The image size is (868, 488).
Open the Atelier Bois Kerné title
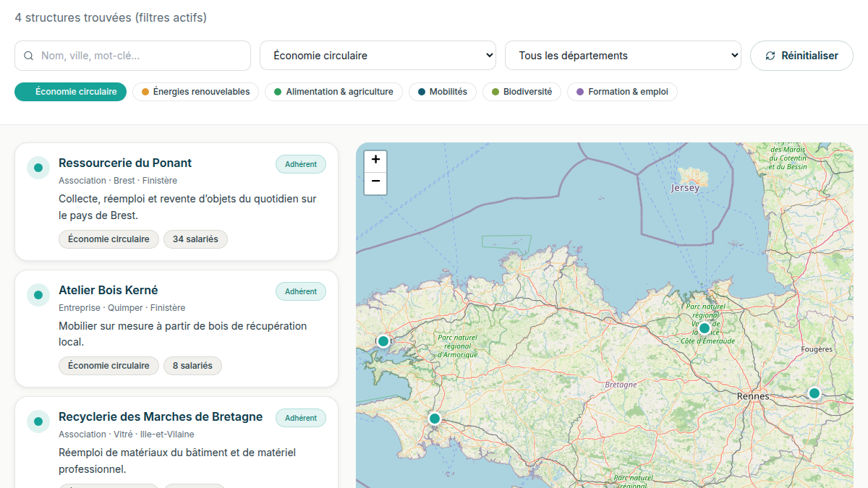(109, 291)
